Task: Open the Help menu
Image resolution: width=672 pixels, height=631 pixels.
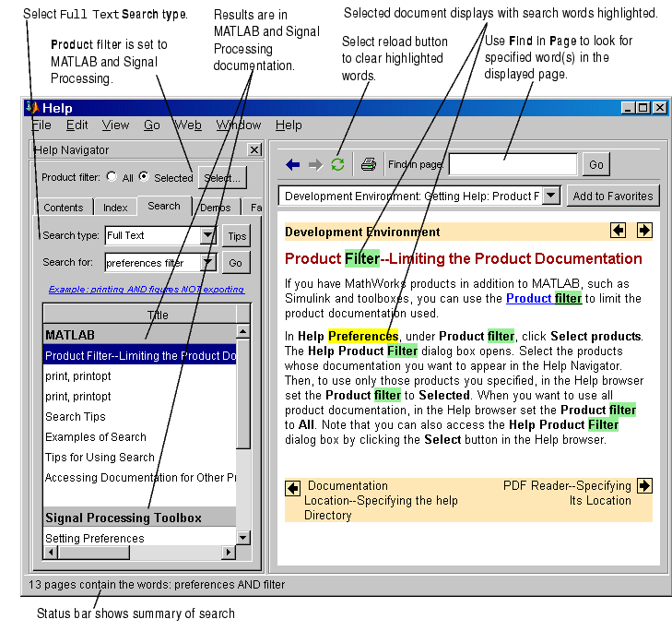Action: pyautogui.click(x=289, y=125)
